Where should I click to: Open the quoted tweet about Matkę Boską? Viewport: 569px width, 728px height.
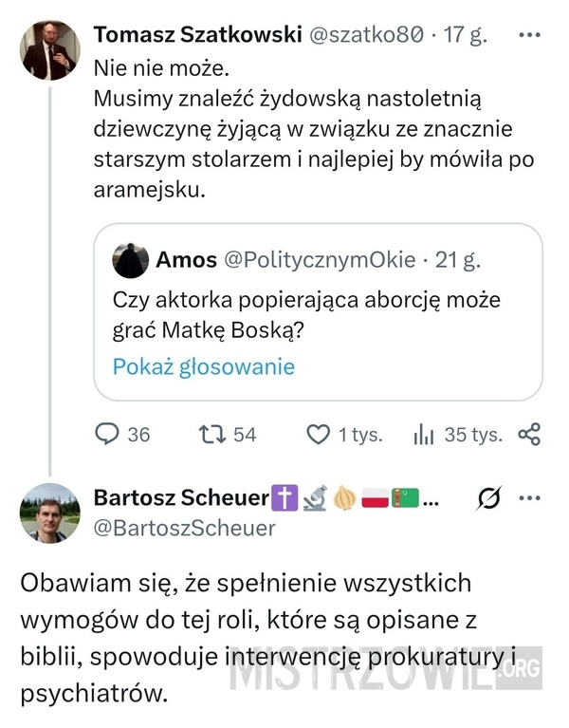pyautogui.click(x=318, y=314)
